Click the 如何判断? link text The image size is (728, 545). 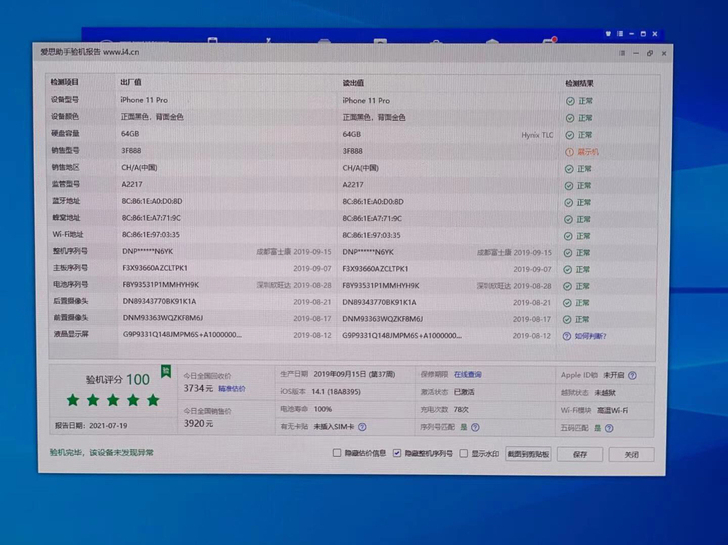point(588,336)
